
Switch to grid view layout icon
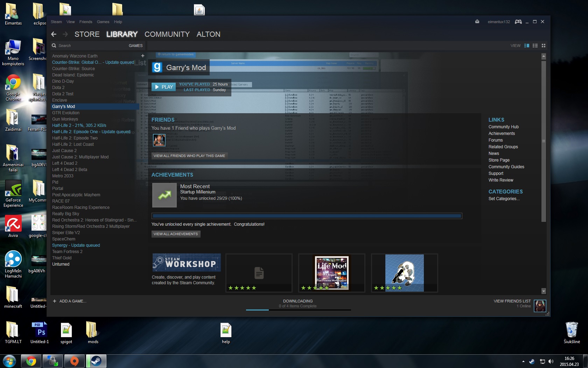pos(544,46)
